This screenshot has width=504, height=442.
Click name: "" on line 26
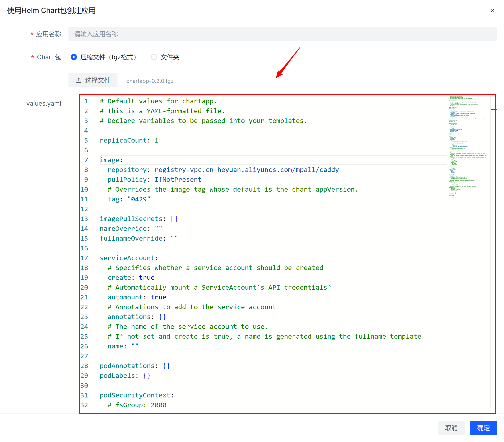pos(123,346)
